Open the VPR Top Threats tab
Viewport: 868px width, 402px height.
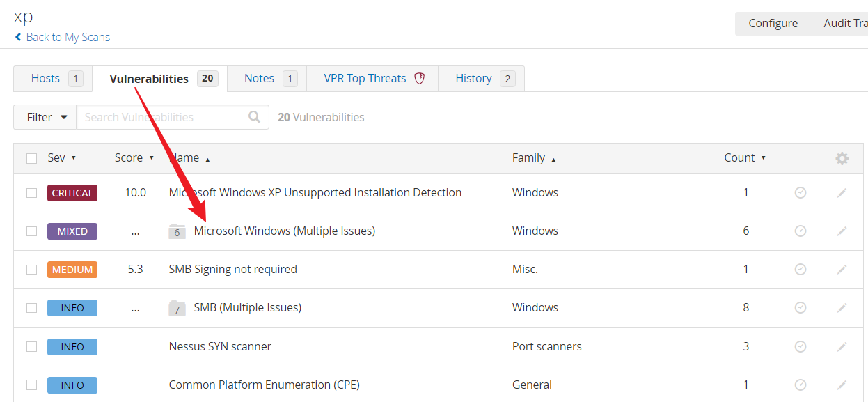coord(372,78)
